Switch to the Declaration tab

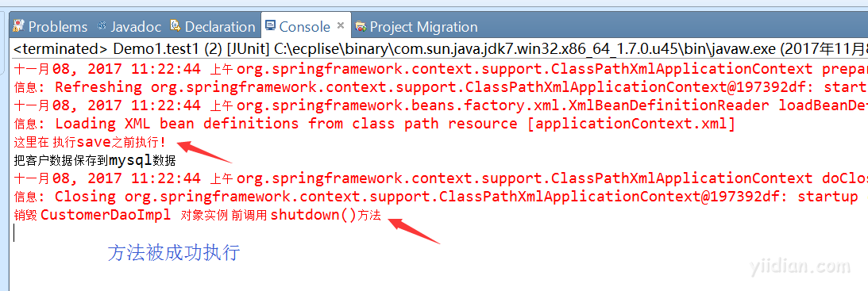click(213, 26)
